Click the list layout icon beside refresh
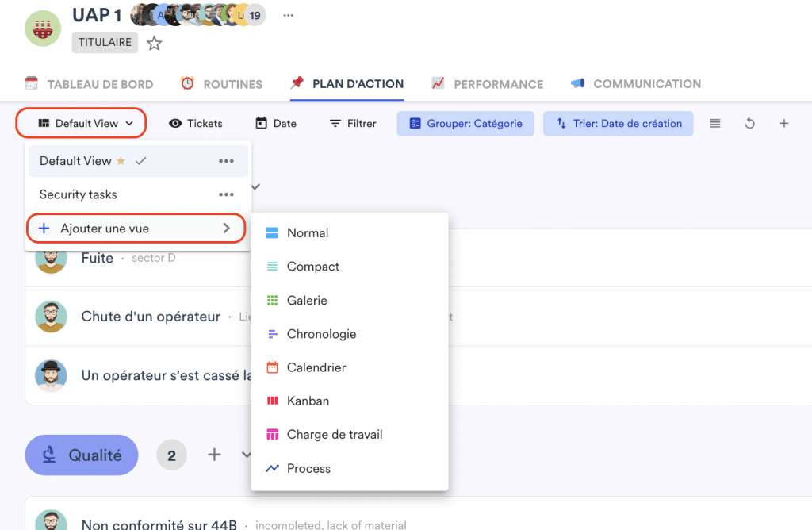This screenshot has height=530, width=812. 714,123
